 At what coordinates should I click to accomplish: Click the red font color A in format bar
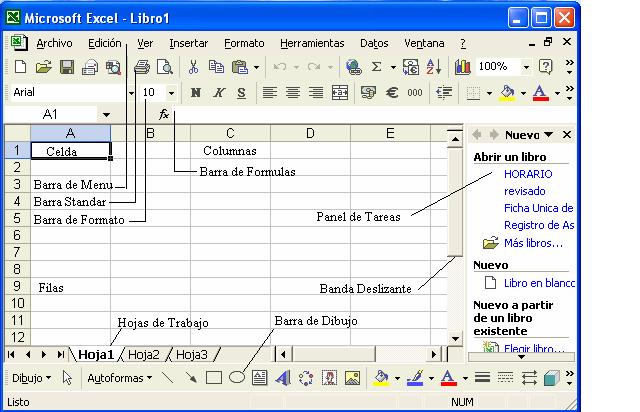540,93
